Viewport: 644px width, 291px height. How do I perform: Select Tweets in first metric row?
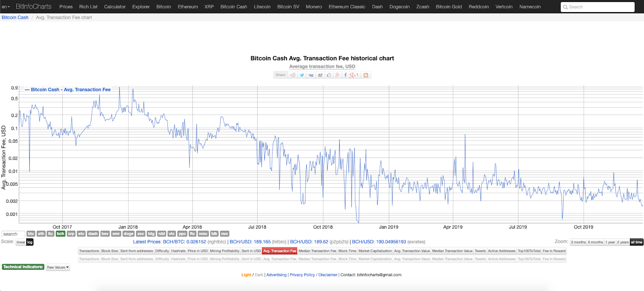[480, 251]
